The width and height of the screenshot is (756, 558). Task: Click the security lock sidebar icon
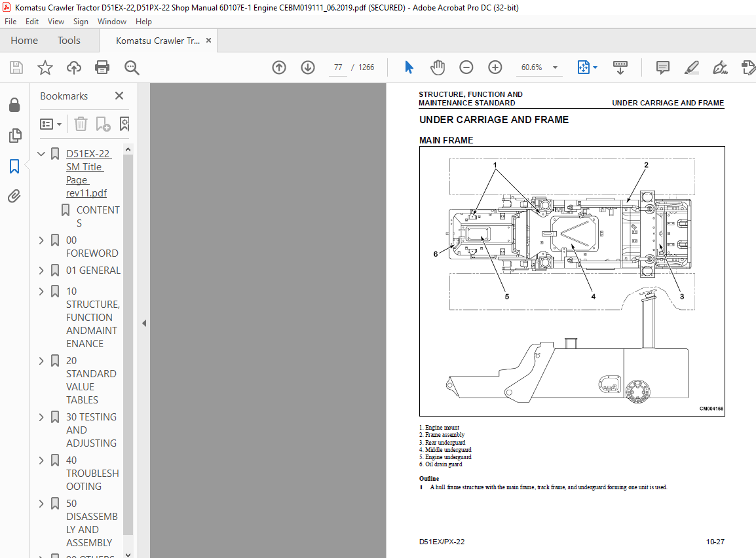pos(14,105)
